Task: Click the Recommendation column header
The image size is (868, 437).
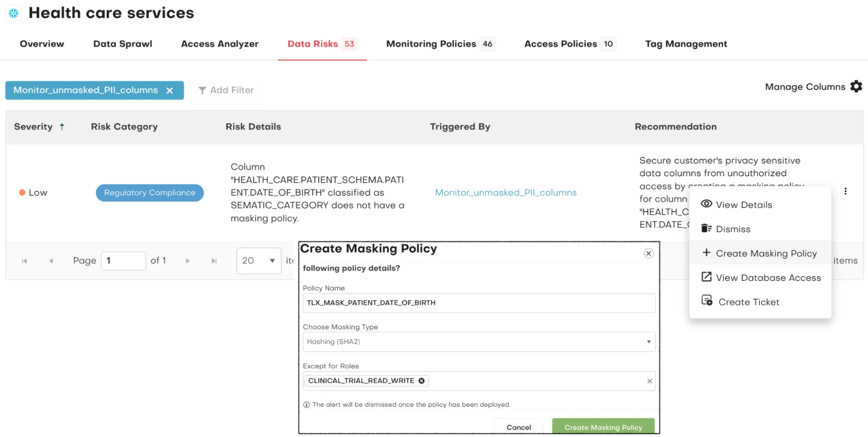Action: [676, 127]
